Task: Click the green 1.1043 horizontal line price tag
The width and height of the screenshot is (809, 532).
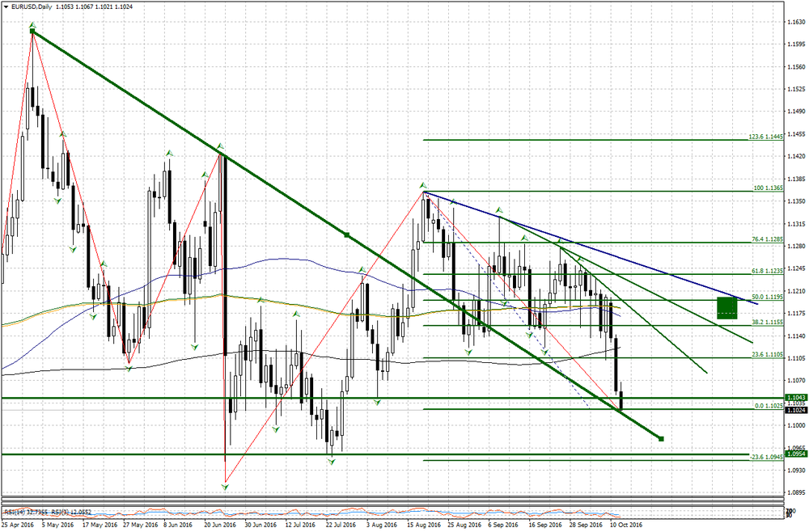Action: (x=795, y=398)
